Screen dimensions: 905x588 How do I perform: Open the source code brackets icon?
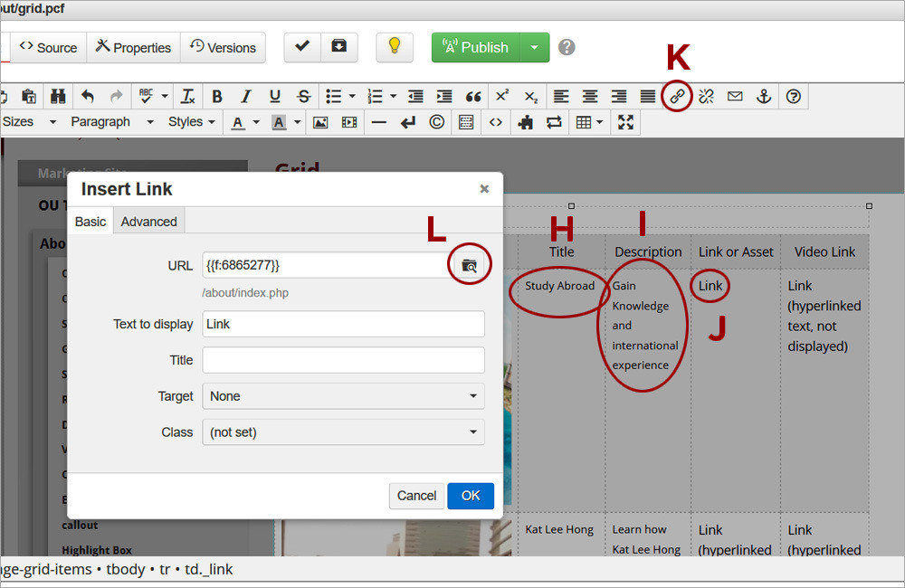click(496, 122)
